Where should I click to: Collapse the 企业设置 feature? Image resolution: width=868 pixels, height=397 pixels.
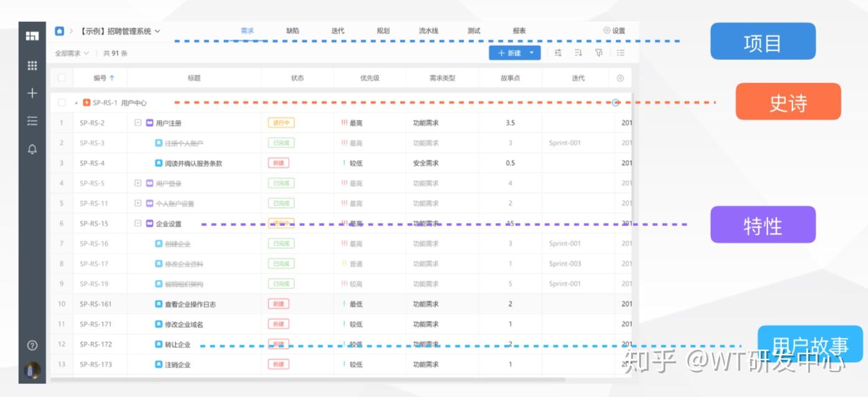coord(138,223)
